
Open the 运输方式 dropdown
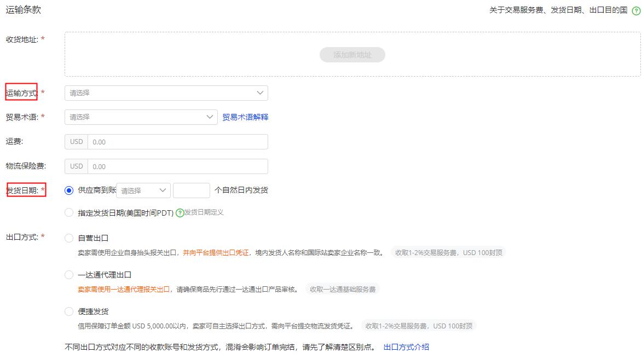click(166, 93)
